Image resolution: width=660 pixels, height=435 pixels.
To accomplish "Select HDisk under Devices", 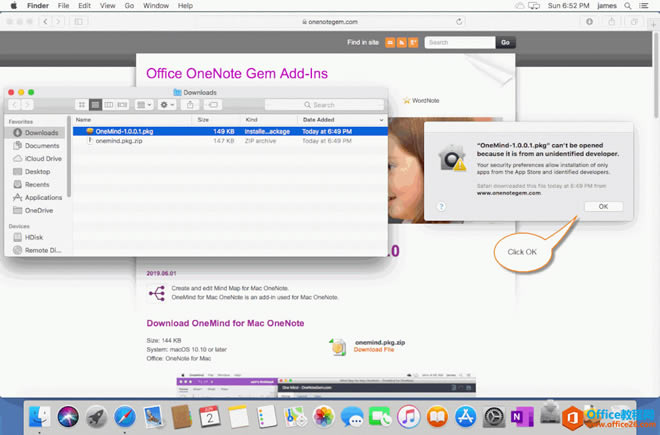I will coord(29,237).
